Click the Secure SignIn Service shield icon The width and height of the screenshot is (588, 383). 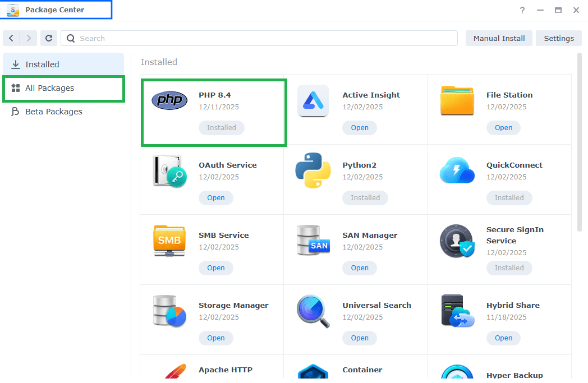pos(457,241)
